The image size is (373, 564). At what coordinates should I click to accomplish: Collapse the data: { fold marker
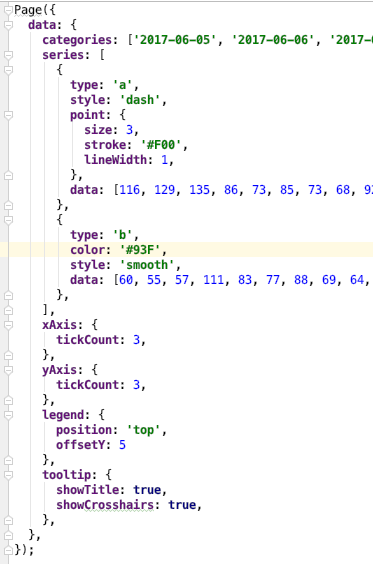click(8, 25)
